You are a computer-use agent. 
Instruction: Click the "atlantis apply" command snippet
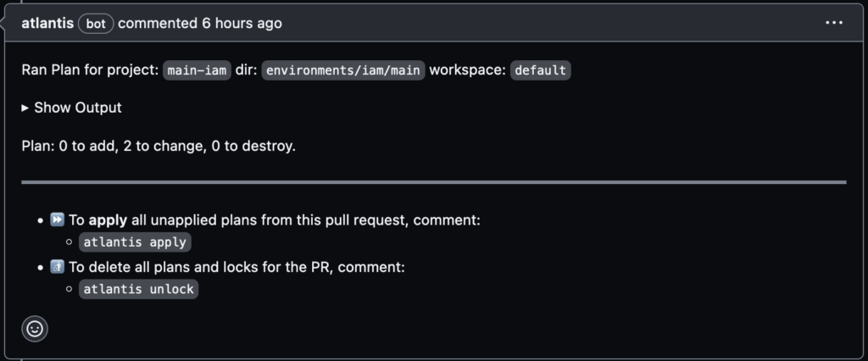[136, 242]
